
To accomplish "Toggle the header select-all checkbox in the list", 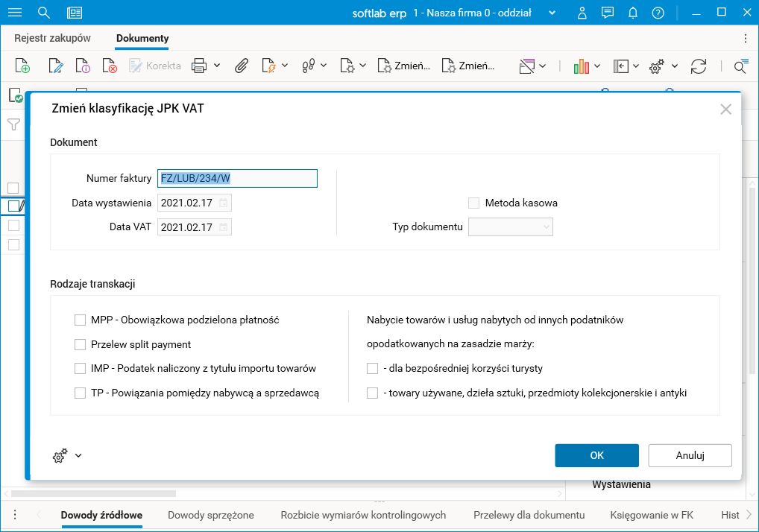I will tap(13, 188).
